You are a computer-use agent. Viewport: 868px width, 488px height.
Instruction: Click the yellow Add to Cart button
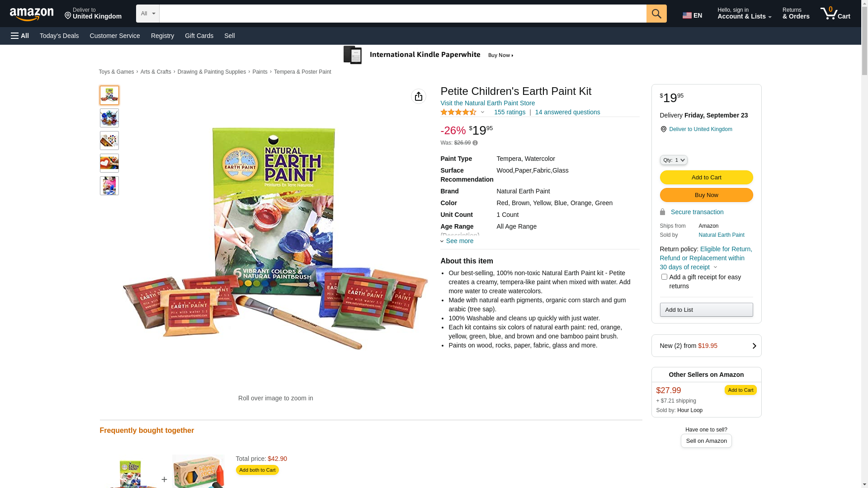click(x=706, y=177)
